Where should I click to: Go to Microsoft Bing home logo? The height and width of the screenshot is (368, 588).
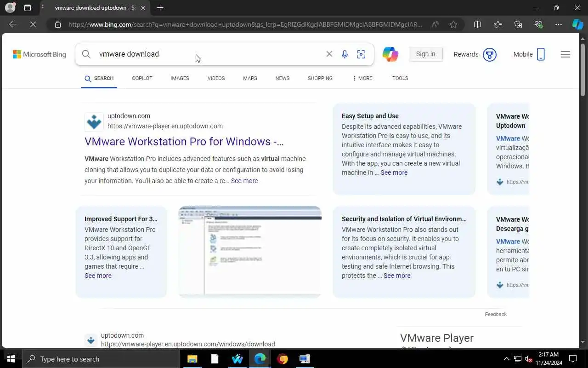(40, 54)
